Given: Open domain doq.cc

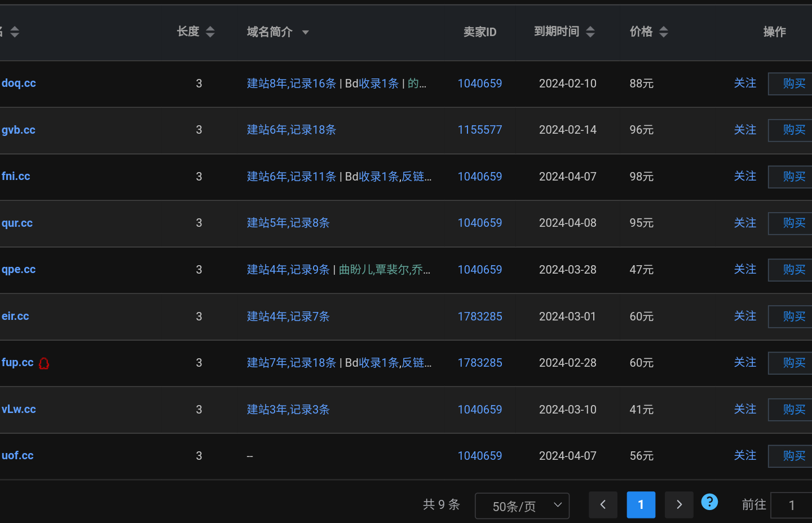Looking at the screenshot, I should point(19,83).
